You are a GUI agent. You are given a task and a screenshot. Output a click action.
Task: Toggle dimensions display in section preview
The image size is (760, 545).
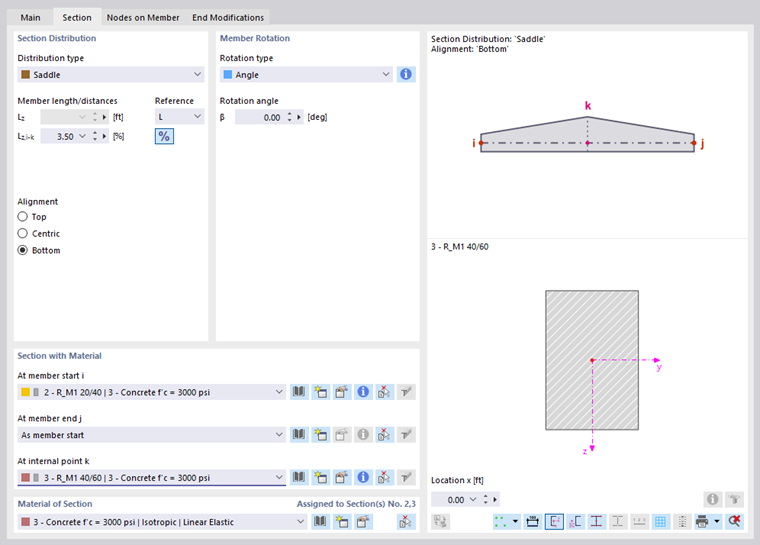point(533,522)
